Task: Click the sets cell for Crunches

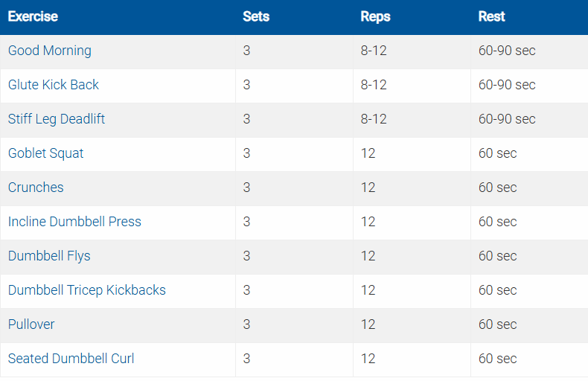Action: [247, 188]
